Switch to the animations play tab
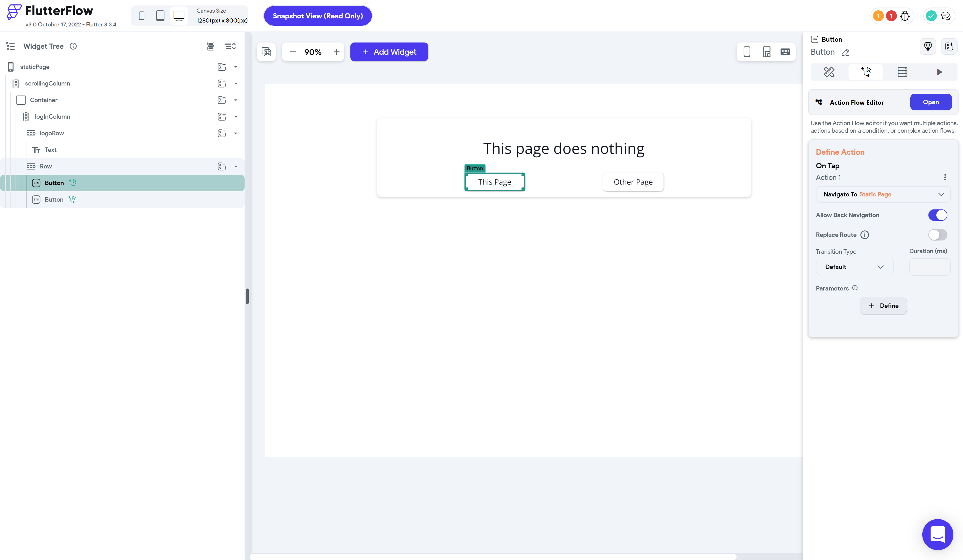Image resolution: width=963 pixels, height=560 pixels. point(939,72)
